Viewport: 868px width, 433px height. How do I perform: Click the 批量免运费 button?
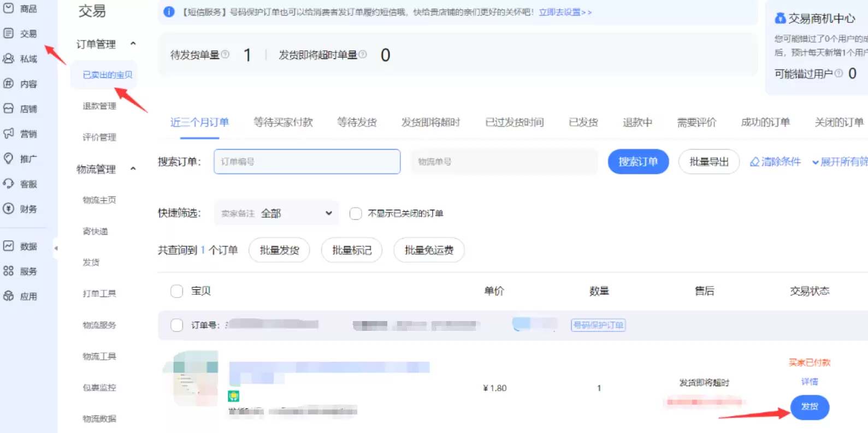[429, 250]
